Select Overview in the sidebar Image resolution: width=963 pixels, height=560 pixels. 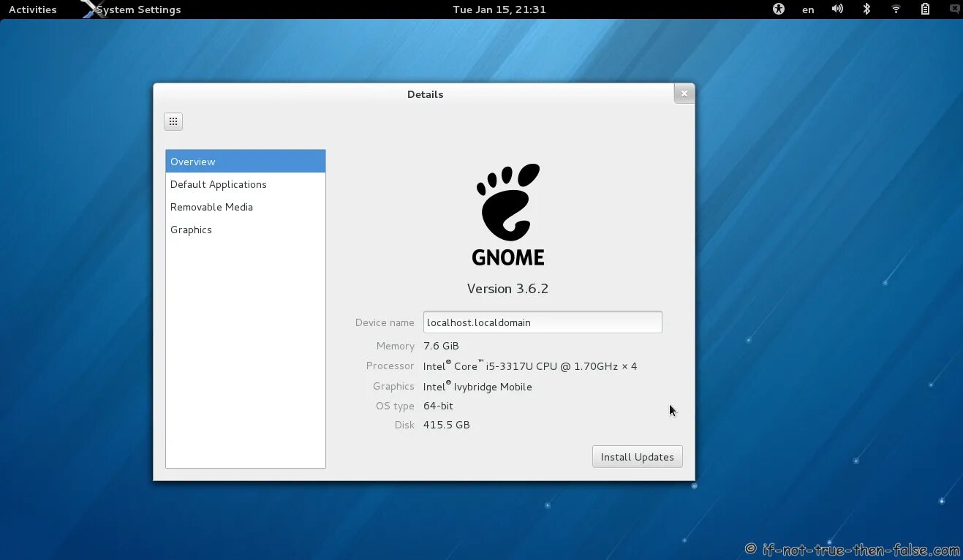pos(246,162)
